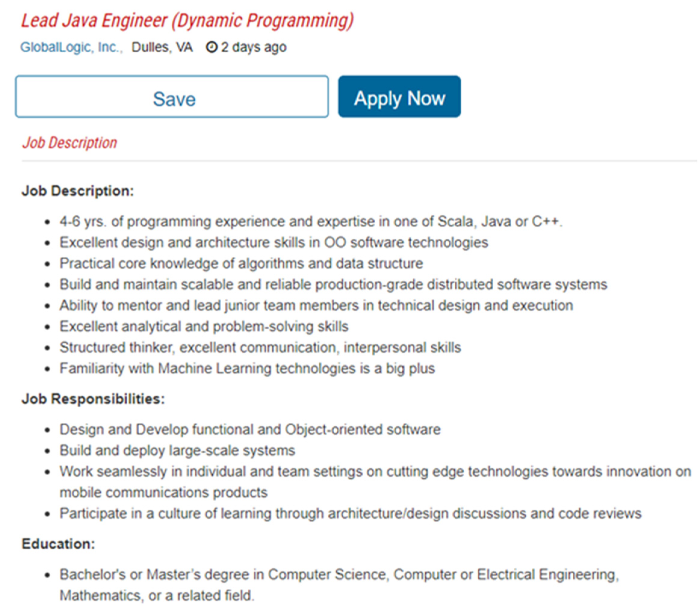Screen dimensions: 700x614
Task: Click the 'Education:' heading
Action: pos(58,544)
